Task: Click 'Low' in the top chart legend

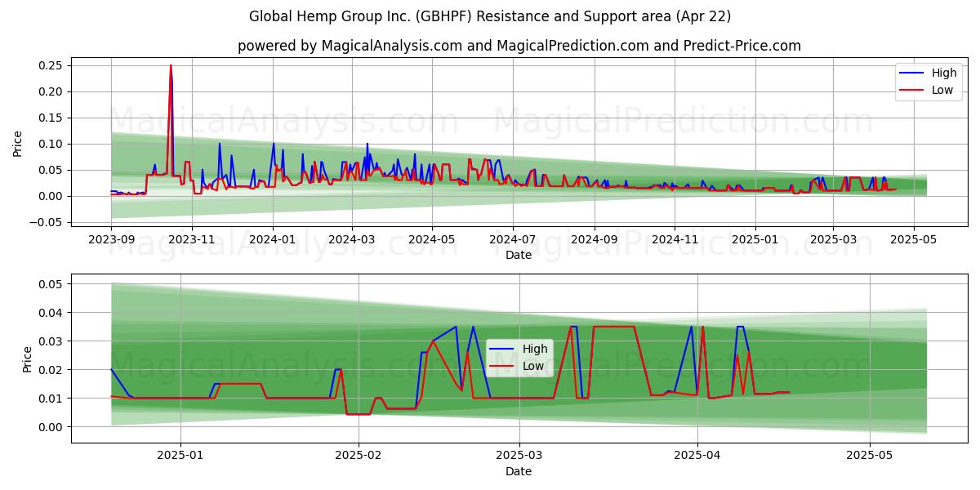Action: [x=942, y=90]
